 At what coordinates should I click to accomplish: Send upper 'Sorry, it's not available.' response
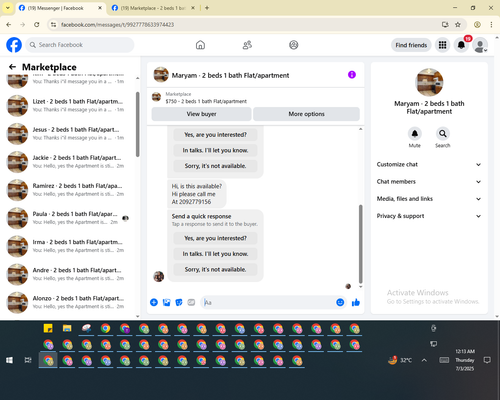[x=215, y=166]
